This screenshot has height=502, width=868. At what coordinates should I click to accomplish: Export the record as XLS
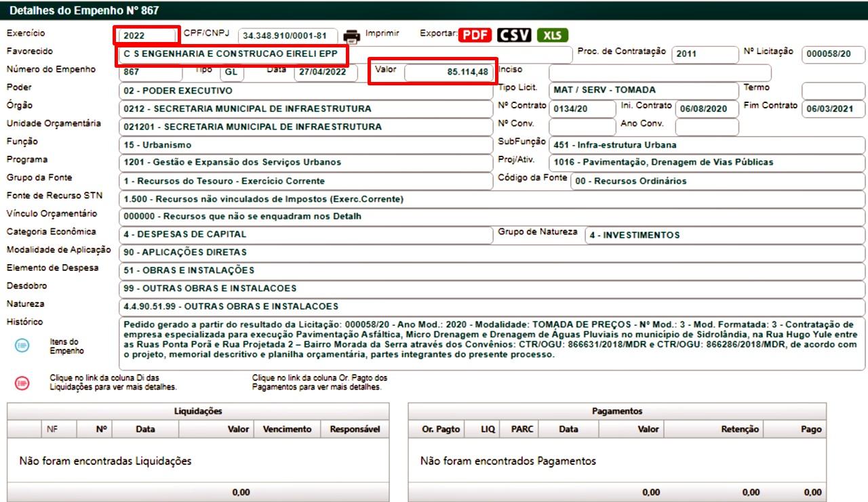tap(553, 35)
